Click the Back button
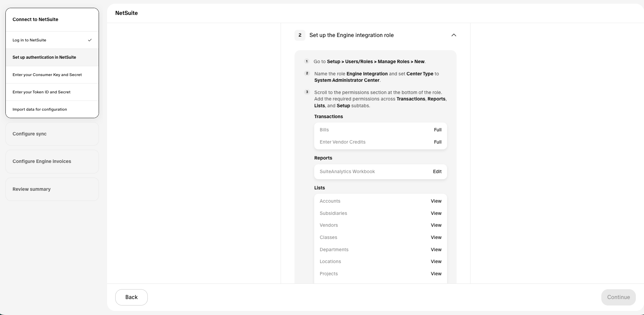Image resolution: width=644 pixels, height=315 pixels. [x=132, y=297]
